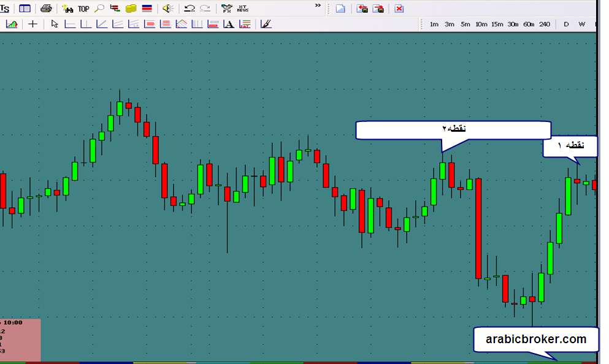Select the red rectangle retracement tool
The image size is (609, 364).
click(x=149, y=24)
